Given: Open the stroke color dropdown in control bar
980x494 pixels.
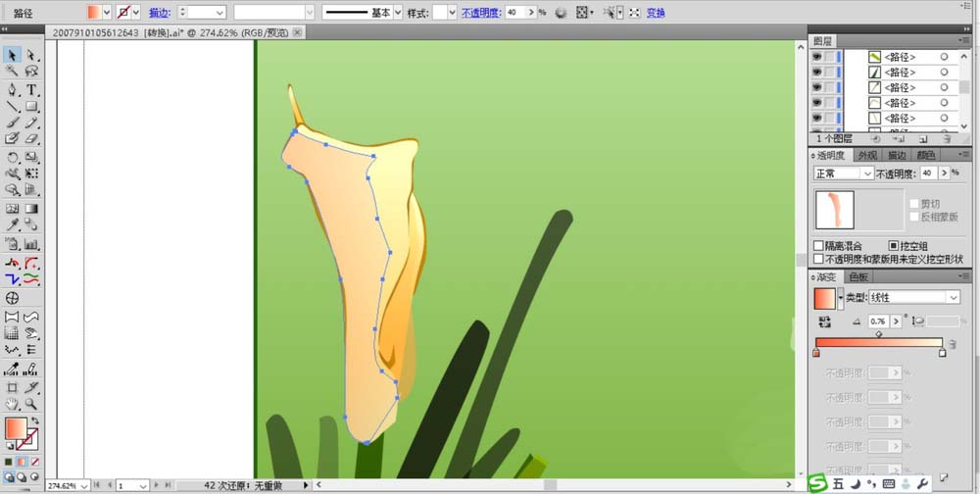Looking at the screenshot, I should pyautogui.click(x=135, y=12).
